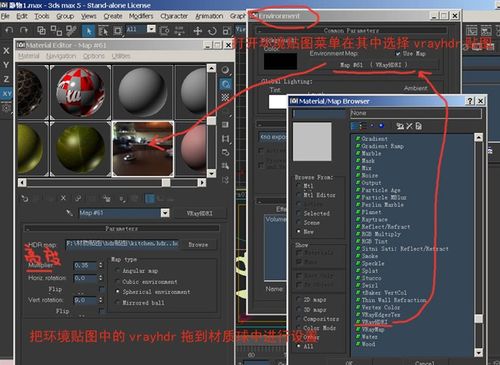Click the Redo arrow in main toolbar
500x365 pixels.
[x=24, y=30]
